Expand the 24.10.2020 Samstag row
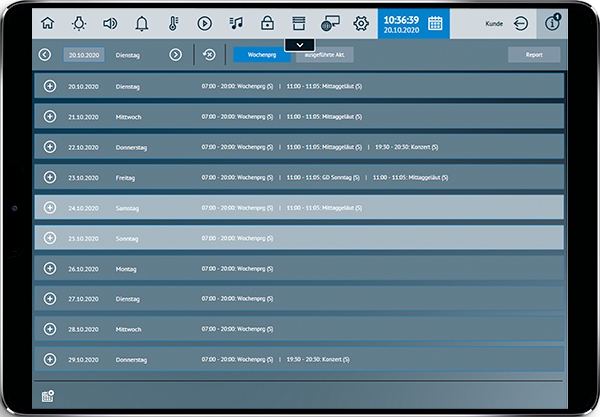The width and height of the screenshot is (600, 417). tap(50, 207)
